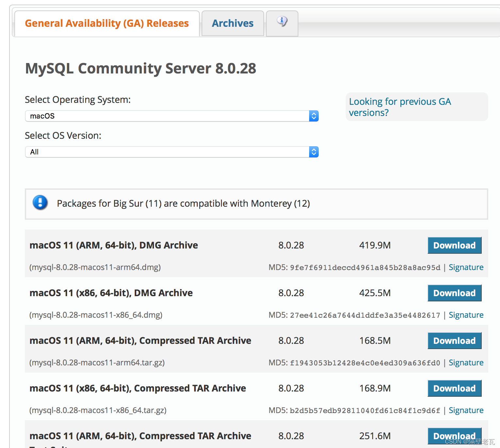This screenshot has width=500, height=448.
Task: Click title macOS 11 (x86, 64-bit), Compressed TAR Archive
Action: pyautogui.click(x=138, y=388)
